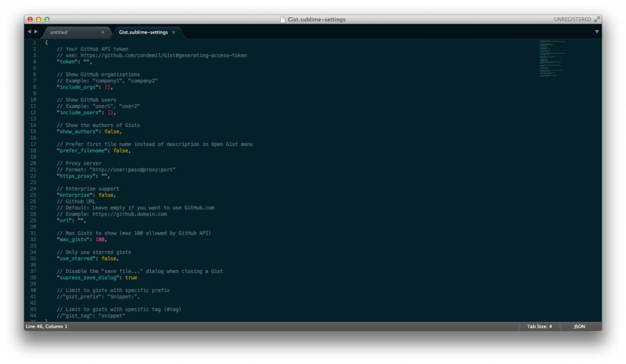This screenshot has height=364, width=626.
Task: Click the false value of use_starred
Action: (109, 259)
